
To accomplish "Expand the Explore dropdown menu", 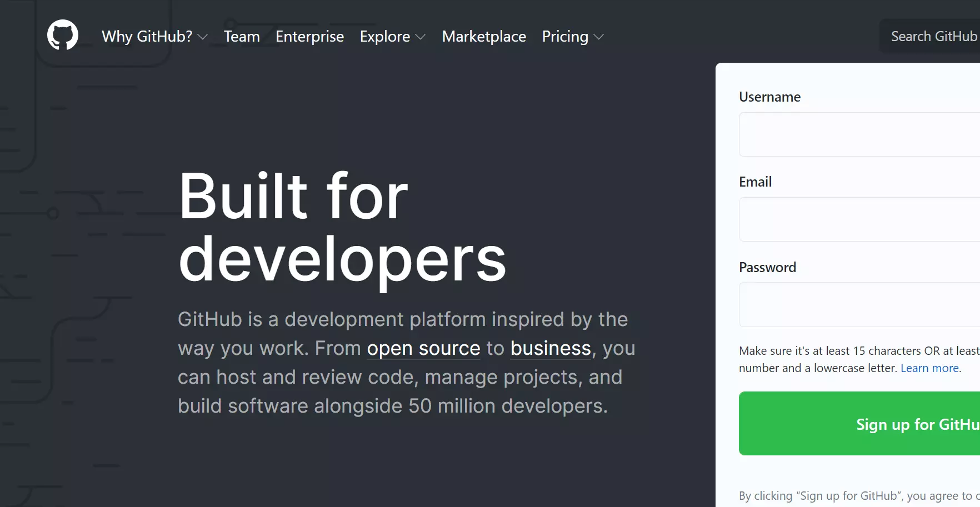I will click(393, 37).
